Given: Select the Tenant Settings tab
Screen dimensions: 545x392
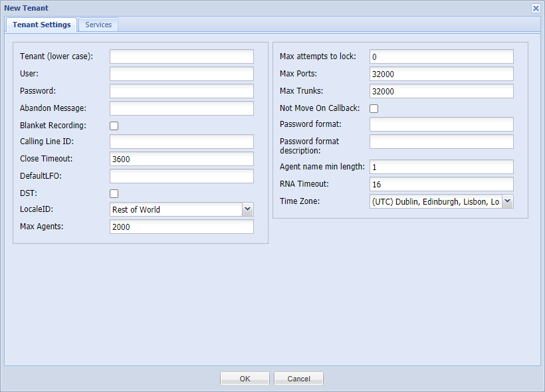Looking at the screenshot, I should click(x=42, y=25).
